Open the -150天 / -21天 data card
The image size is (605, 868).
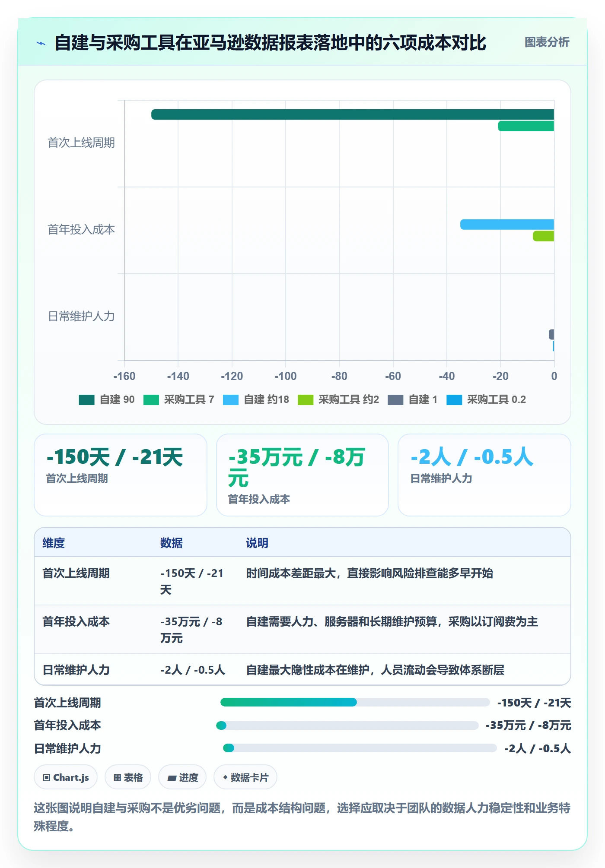(121, 475)
